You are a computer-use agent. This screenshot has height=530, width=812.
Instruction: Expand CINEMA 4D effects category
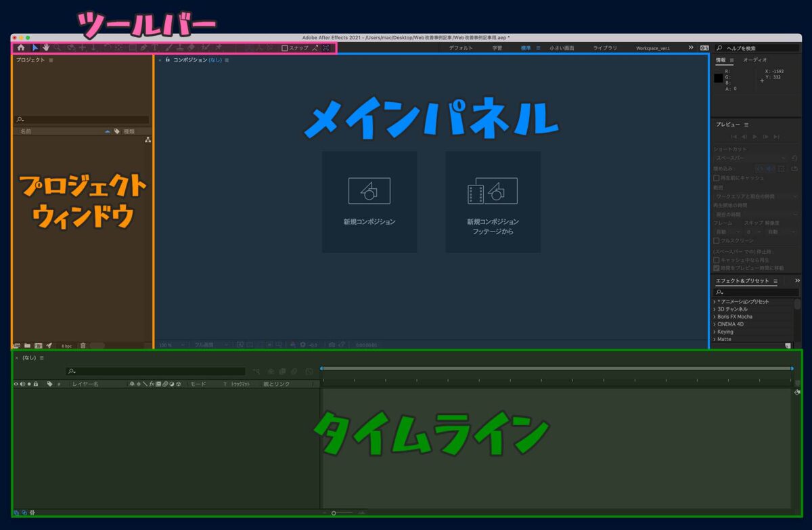pos(715,324)
